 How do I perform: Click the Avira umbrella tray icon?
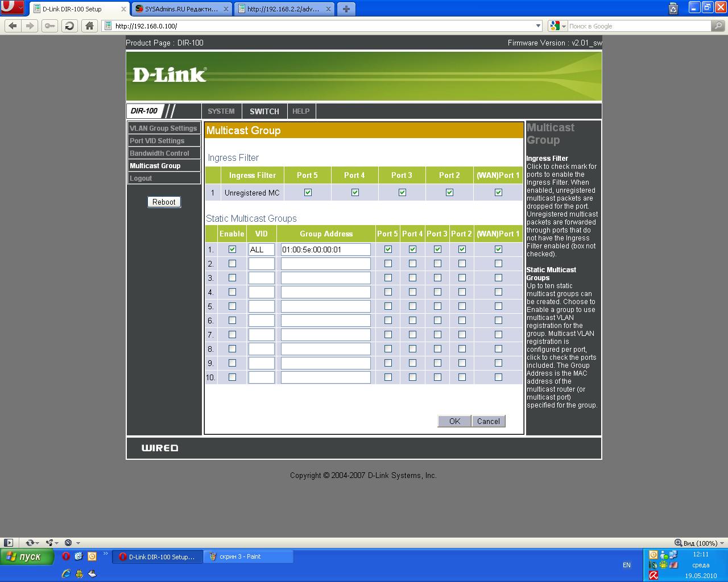point(653,575)
